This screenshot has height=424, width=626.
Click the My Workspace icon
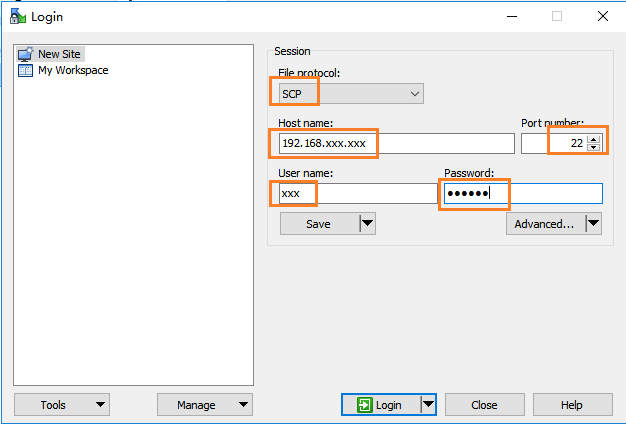click(26, 71)
